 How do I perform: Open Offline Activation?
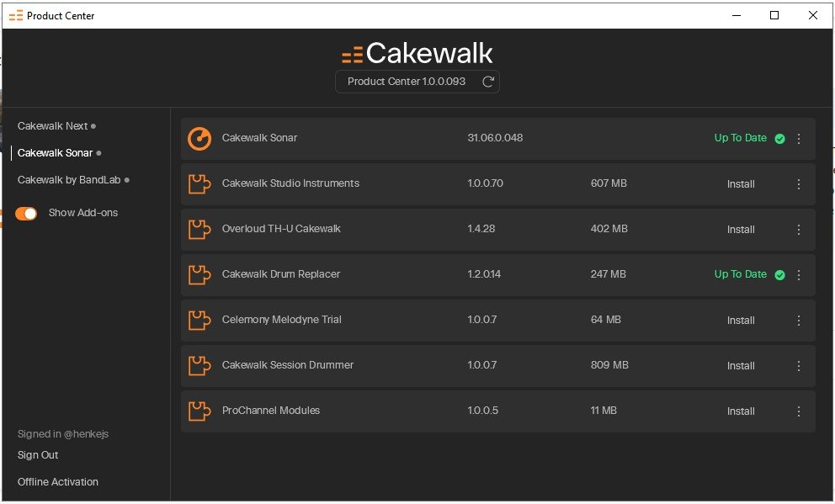(x=57, y=481)
